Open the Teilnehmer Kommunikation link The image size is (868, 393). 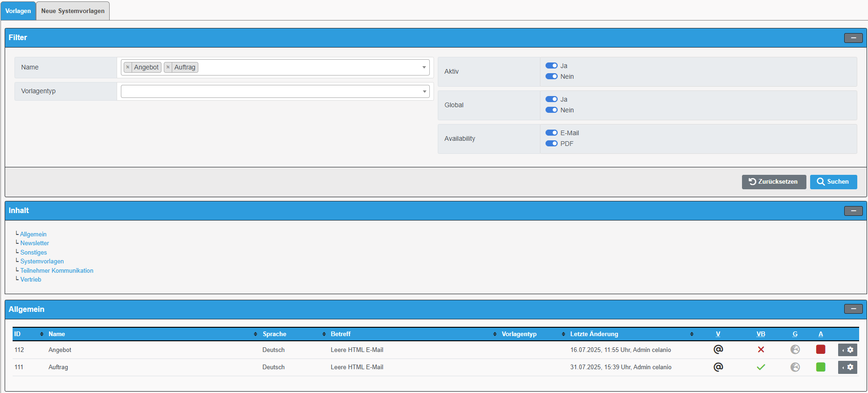pos(56,270)
